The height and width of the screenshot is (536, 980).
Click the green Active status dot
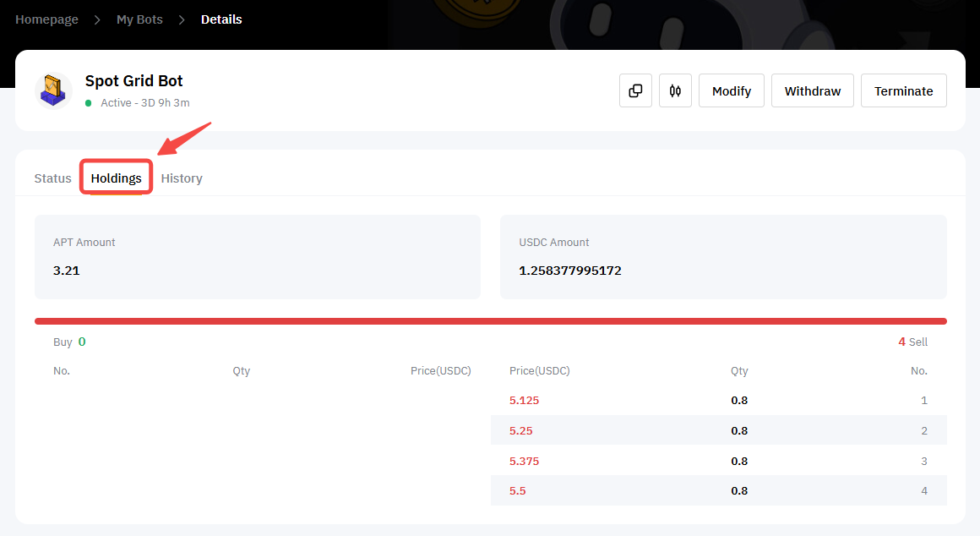89,103
